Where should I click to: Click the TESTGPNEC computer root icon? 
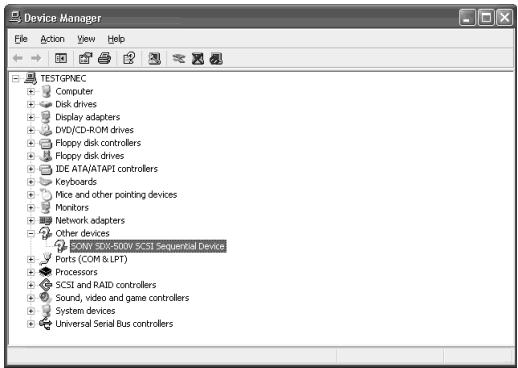(31, 79)
